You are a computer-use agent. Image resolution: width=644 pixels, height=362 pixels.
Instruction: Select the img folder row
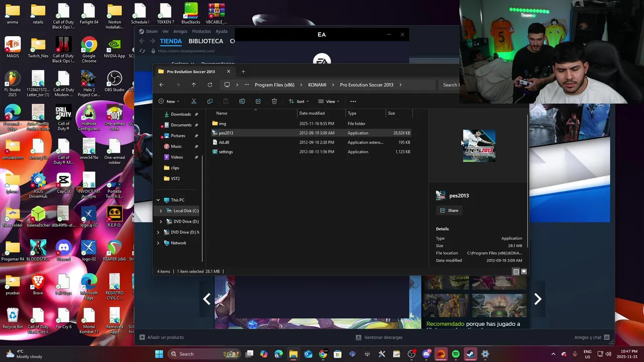coord(311,123)
